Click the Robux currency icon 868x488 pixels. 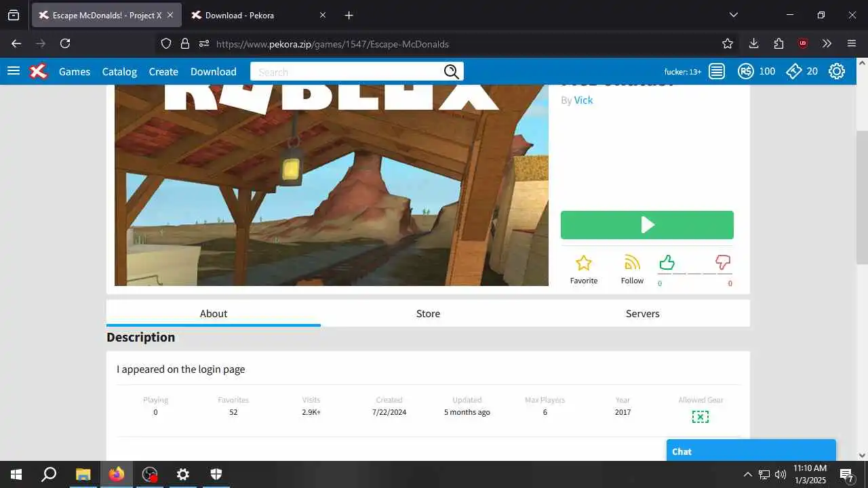[x=746, y=71]
